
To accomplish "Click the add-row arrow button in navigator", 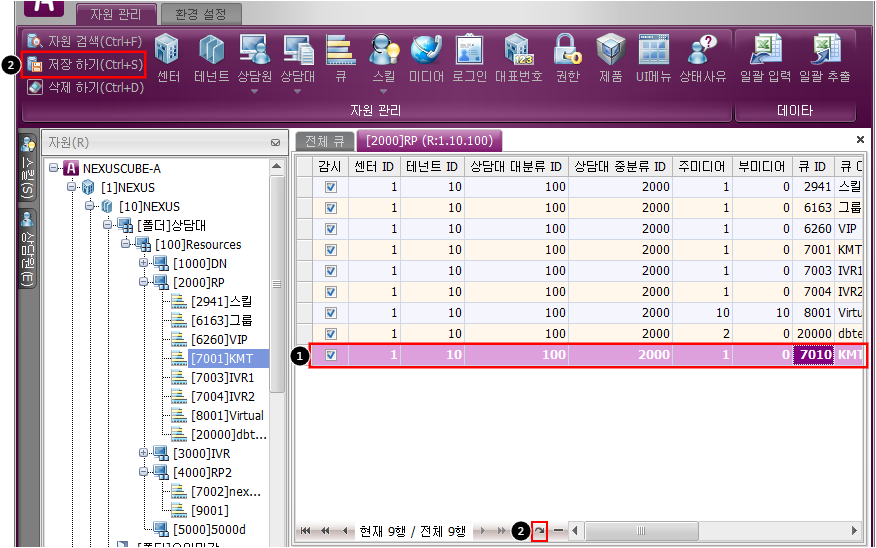I will 539,531.
